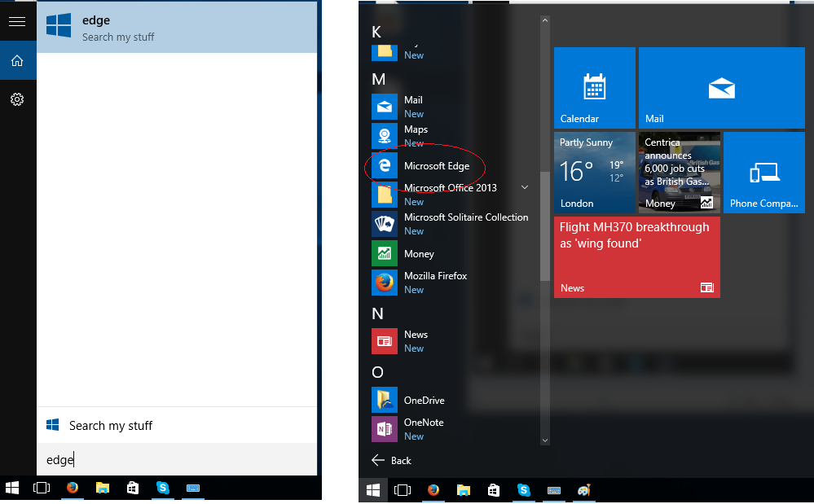Select the Home icon in search sidebar
Viewport: 814px width, 504px height.
click(x=17, y=61)
